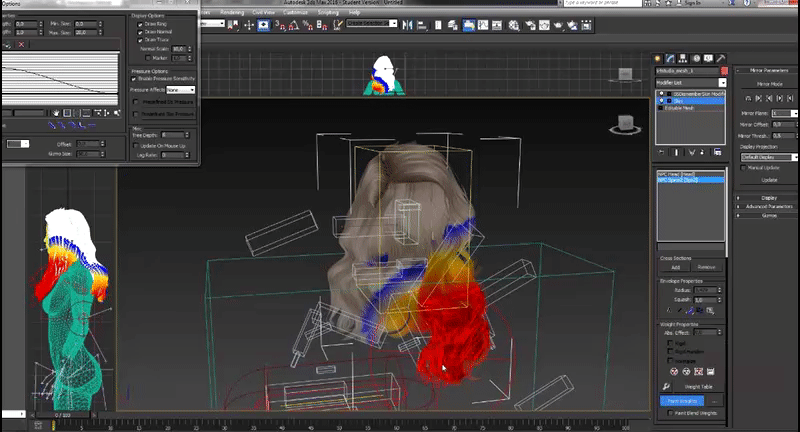Toggle Draw Normal checkbox
The height and width of the screenshot is (432, 800).
click(x=140, y=32)
